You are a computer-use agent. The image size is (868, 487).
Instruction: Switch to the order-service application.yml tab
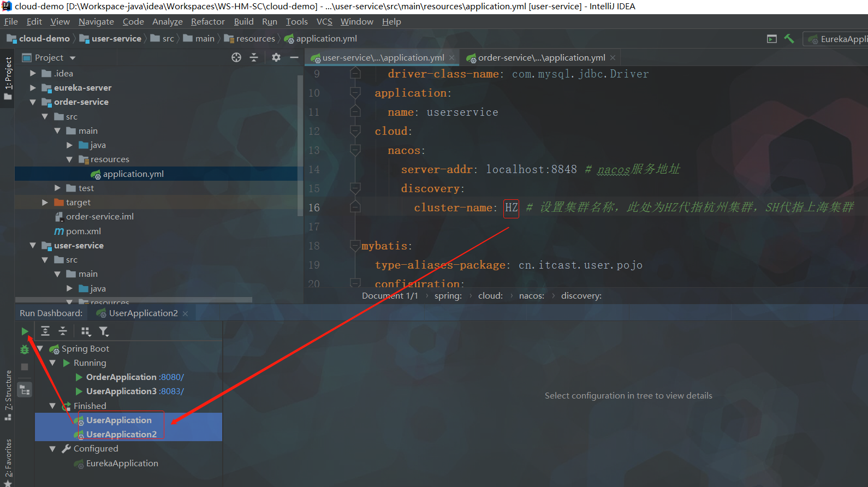point(542,57)
